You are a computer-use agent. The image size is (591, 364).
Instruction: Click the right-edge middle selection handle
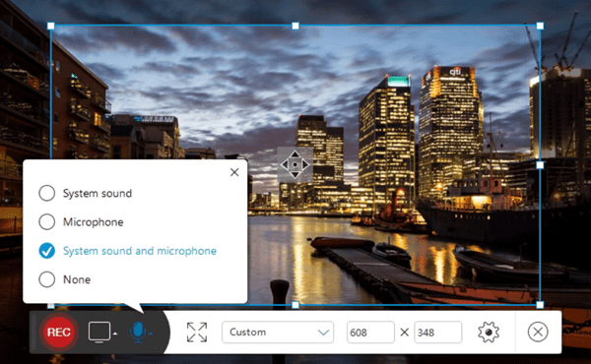540,165
